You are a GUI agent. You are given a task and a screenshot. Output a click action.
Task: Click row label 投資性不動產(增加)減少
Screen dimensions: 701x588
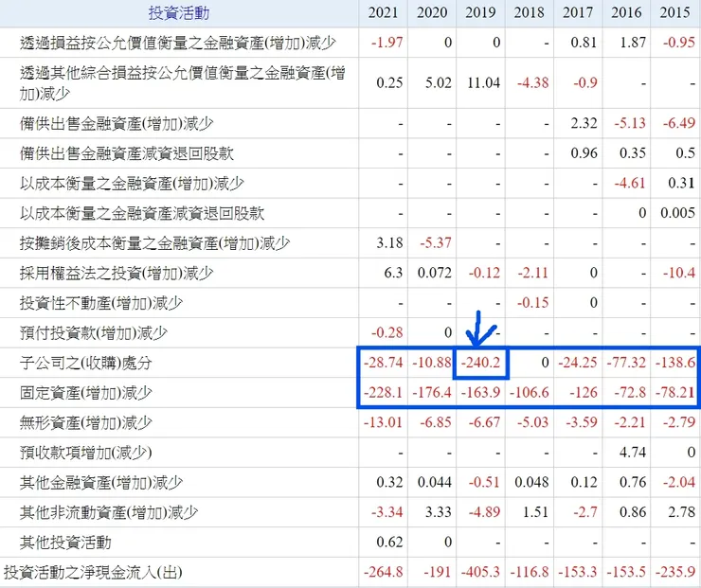[101, 303]
